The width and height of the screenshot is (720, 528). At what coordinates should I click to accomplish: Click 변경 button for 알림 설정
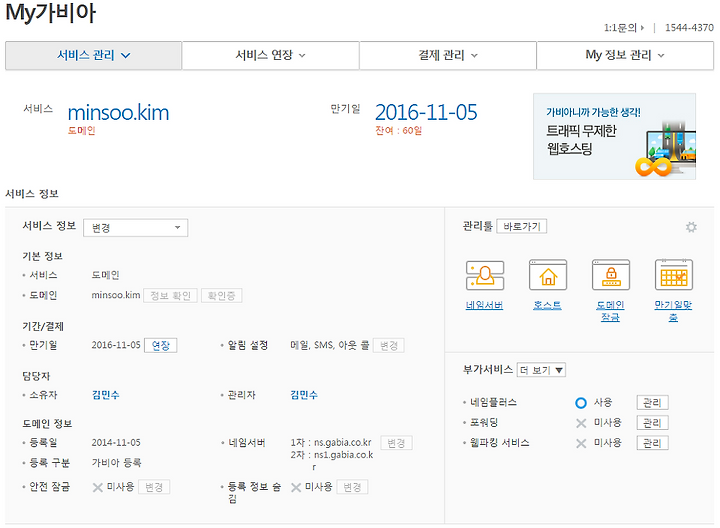click(388, 345)
